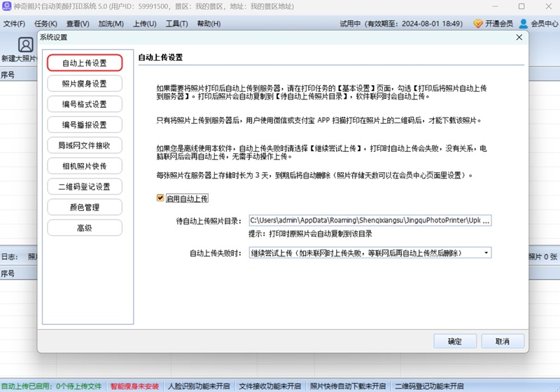The width and height of the screenshot is (560, 392).
Task: Select the 高级 settings section
Action: pos(85,227)
